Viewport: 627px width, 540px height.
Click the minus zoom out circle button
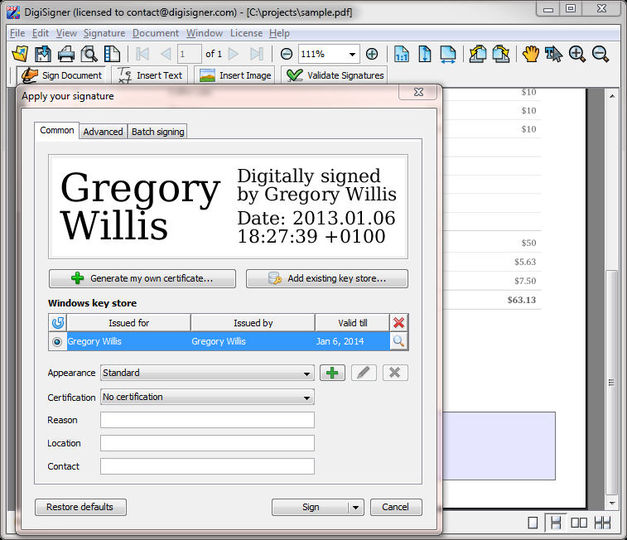click(x=286, y=54)
